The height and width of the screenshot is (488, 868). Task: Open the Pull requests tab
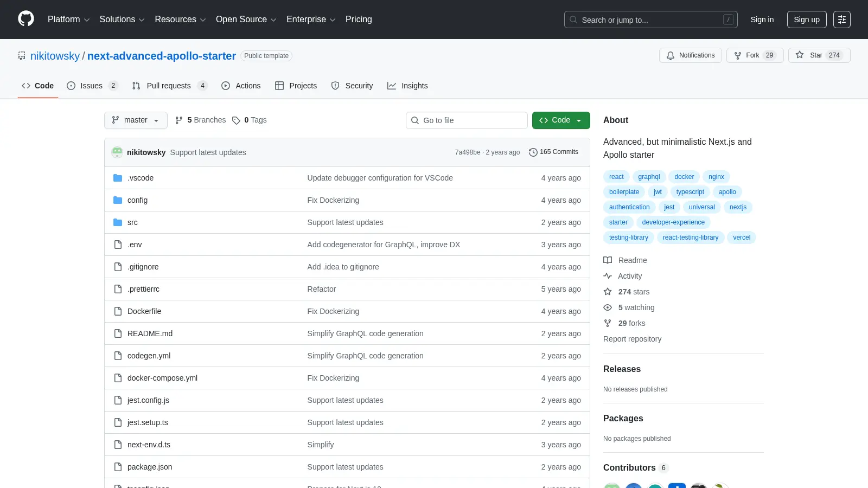coord(170,86)
